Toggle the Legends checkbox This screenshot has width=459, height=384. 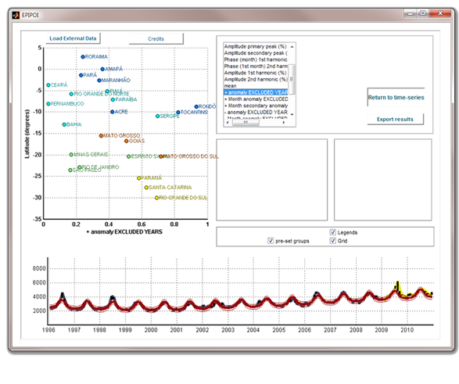coord(333,232)
